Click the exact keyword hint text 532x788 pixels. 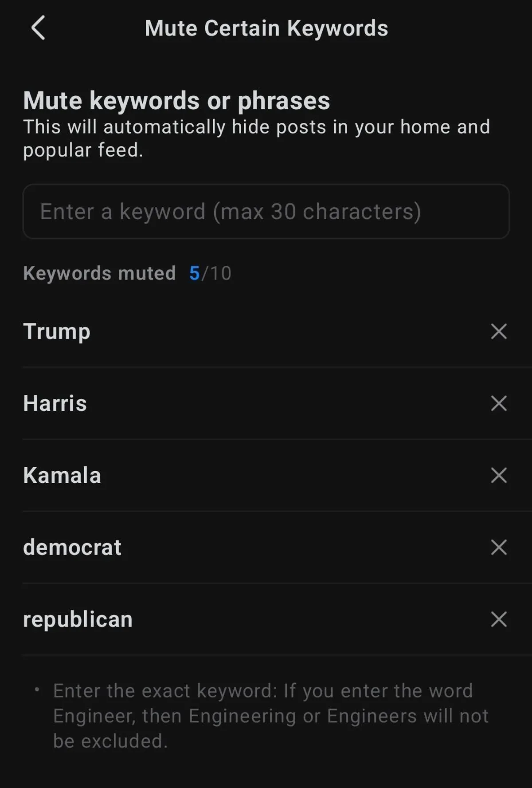pos(270,716)
